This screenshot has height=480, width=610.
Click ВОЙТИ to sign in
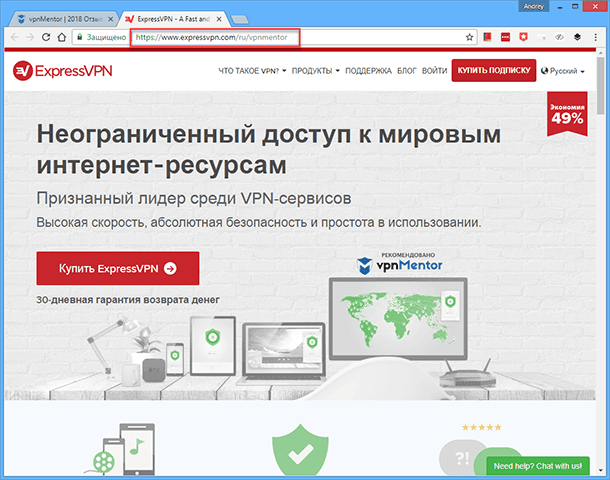434,71
